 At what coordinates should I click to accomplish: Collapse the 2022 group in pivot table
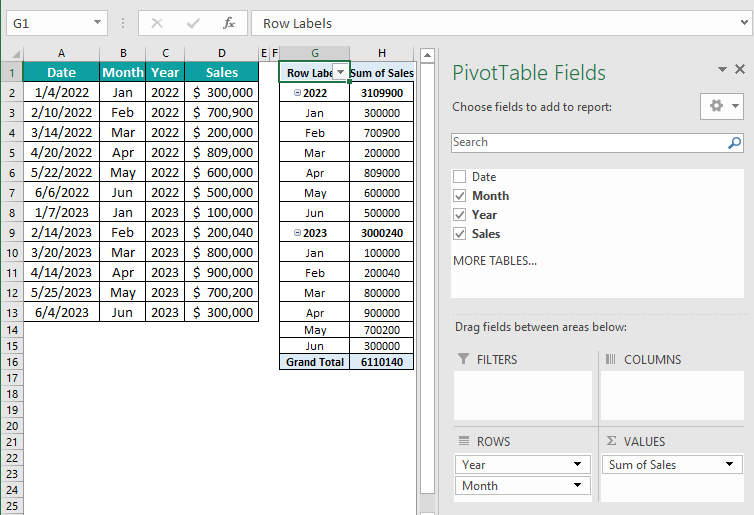(x=297, y=92)
